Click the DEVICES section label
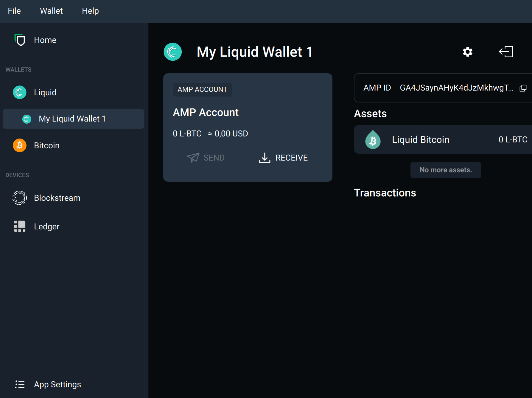This screenshot has height=398, width=532. [17, 175]
